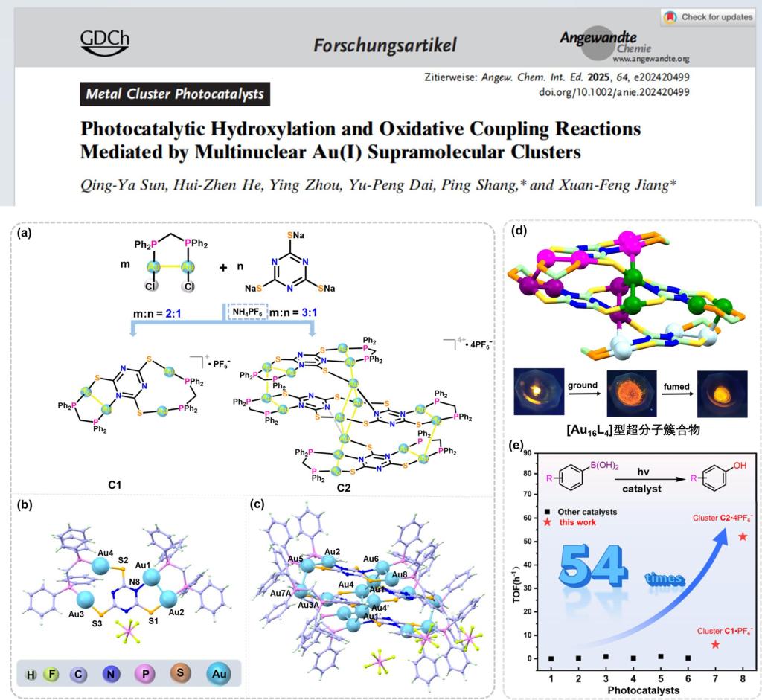762x700 pixels.
Task: Click the S3 atom label in panel (b)
Action: click(x=97, y=623)
